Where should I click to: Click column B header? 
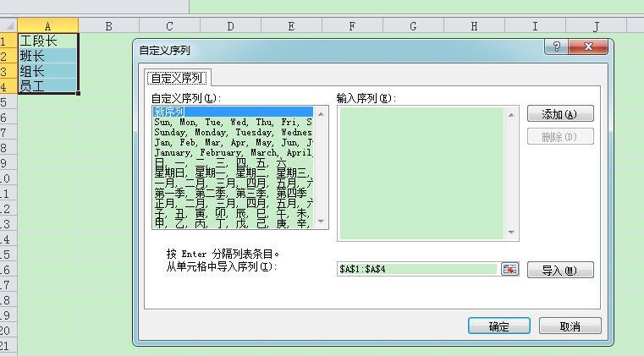click(x=108, y=26)
